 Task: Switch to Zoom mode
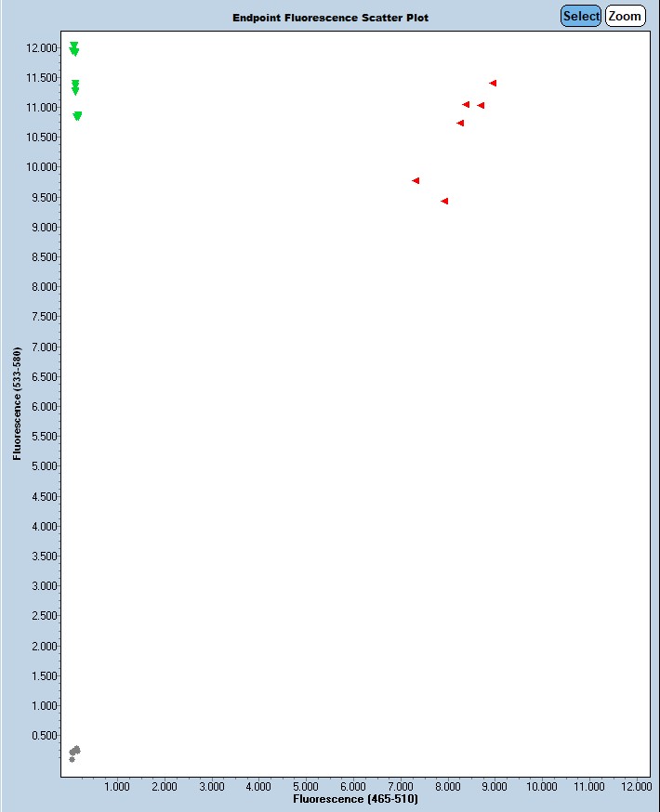[x=625, y=16]
